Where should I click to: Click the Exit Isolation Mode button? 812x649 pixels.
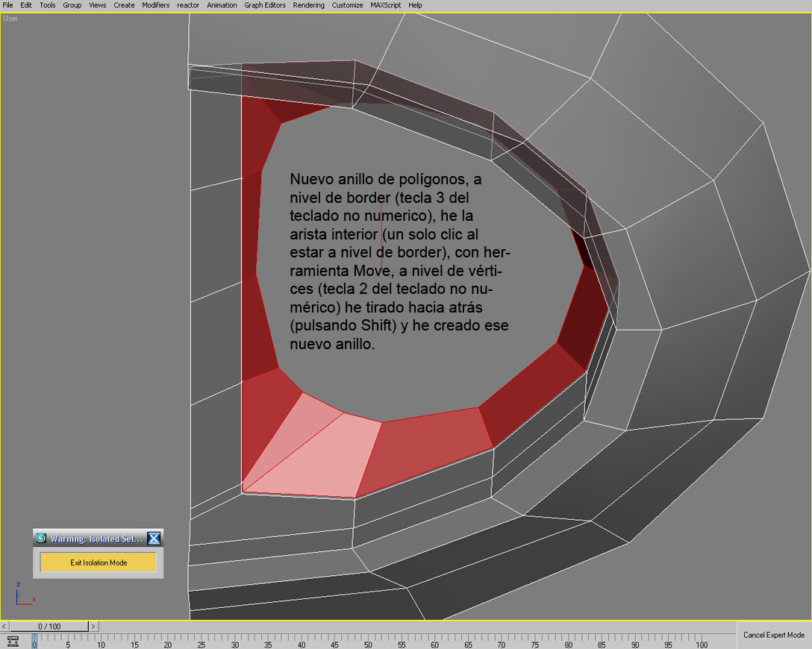point(99,562)
